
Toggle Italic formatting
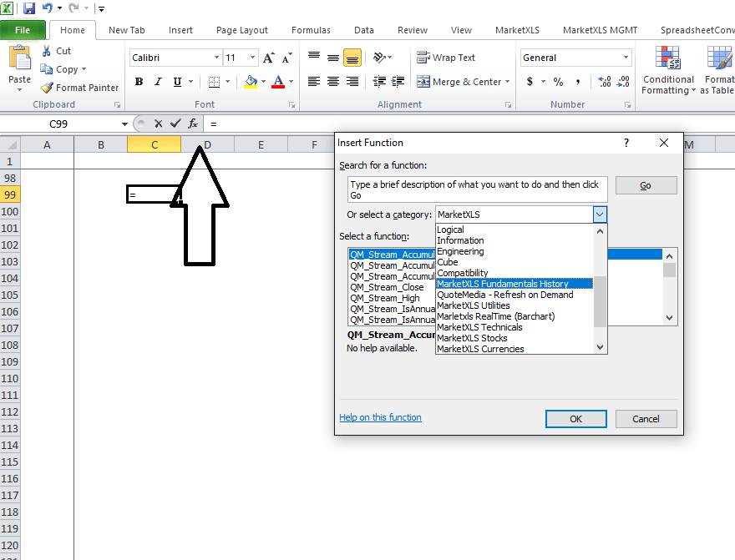[x=159, y=82]
